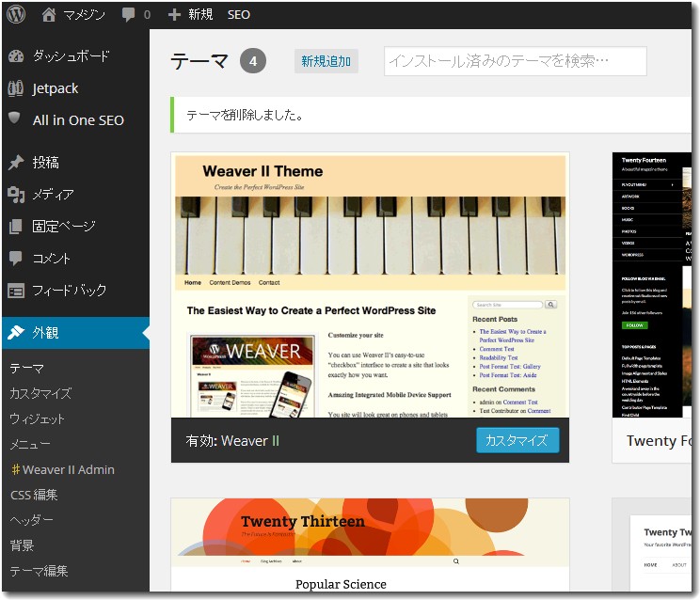Open CSS 編集 submenu item
The height and width of the screenshot is (600, 700).
coord(34,495)
